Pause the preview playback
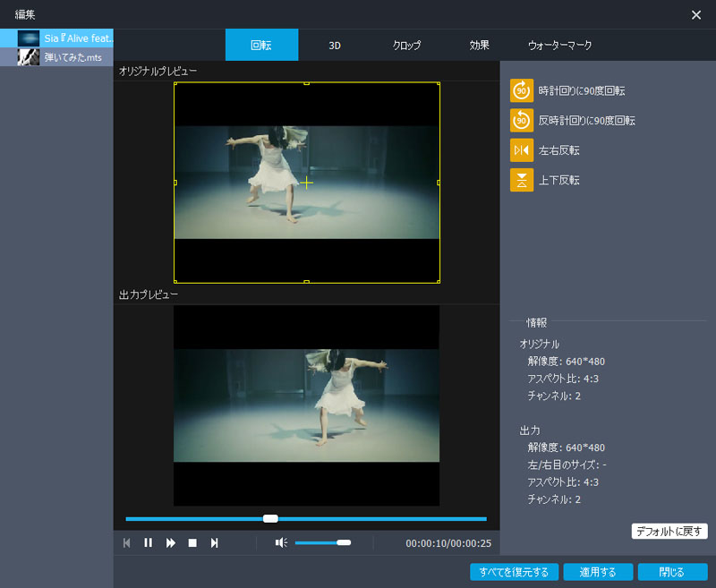 coord(148,541)
